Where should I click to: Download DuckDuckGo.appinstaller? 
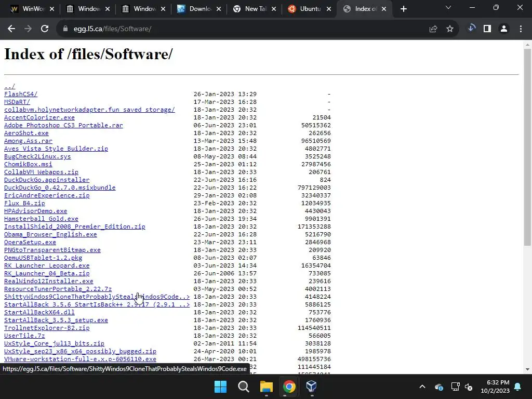pyautogui.click(x=47, y=180)
